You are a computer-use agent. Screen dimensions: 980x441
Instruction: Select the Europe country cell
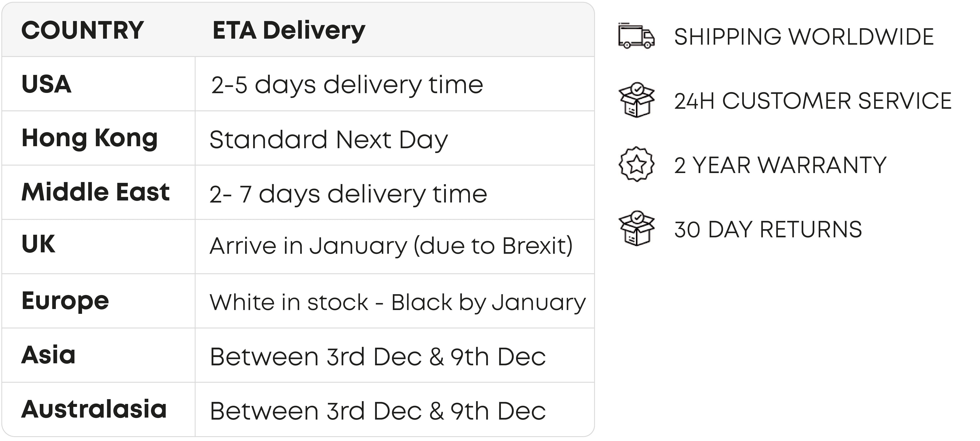[x=65, y=301]
